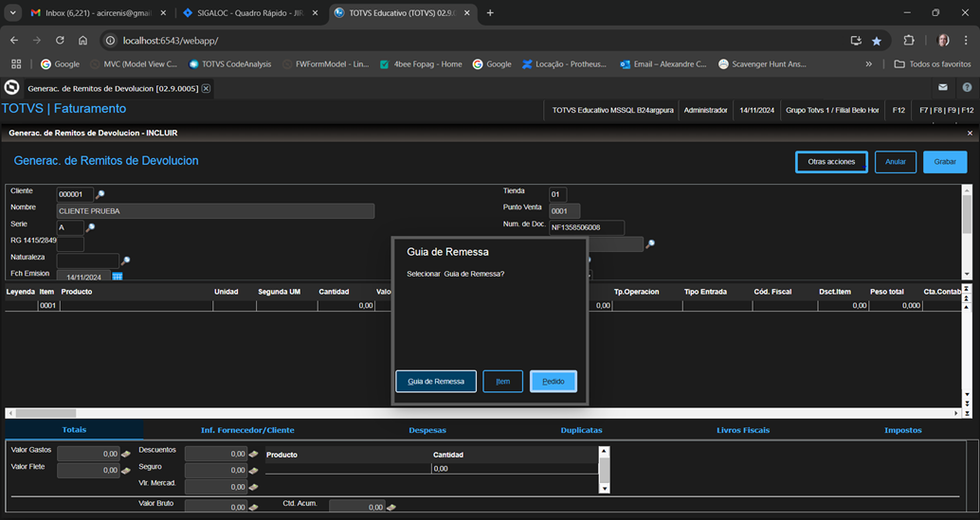This screenshot has width=980, height=520.
Task: Close the Generac. de Remitos tab
Action: (x=206, y=88)
